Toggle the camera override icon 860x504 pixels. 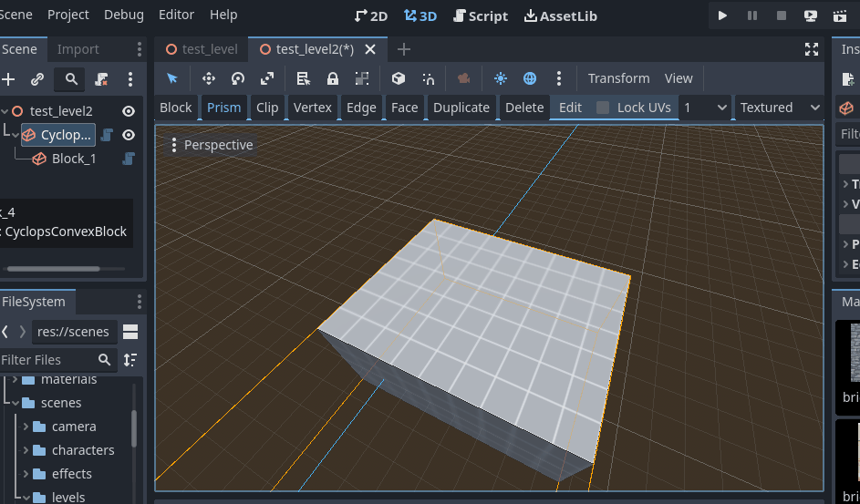[464, 78]
